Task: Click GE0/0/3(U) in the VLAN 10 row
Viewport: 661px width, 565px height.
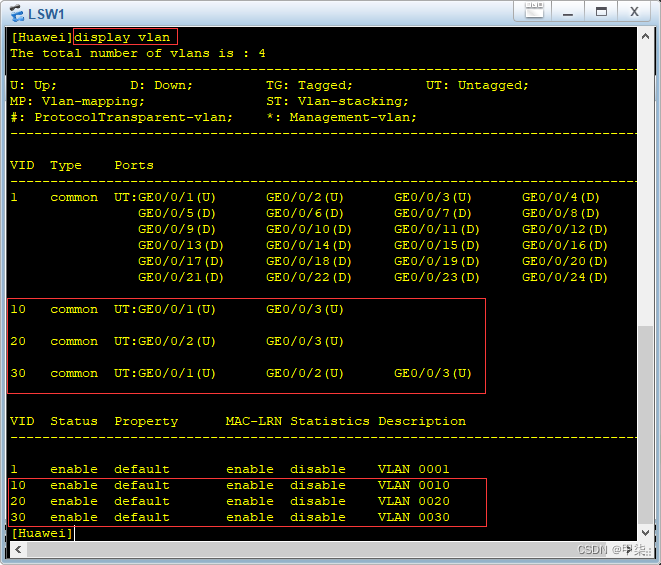Action: coord(305,309)
